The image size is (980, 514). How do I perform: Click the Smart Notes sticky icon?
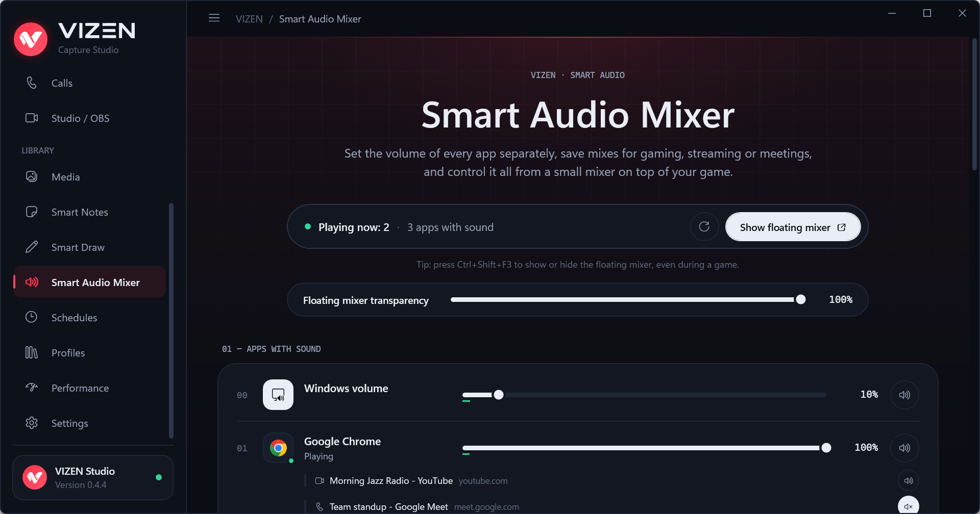click(32, 212)
